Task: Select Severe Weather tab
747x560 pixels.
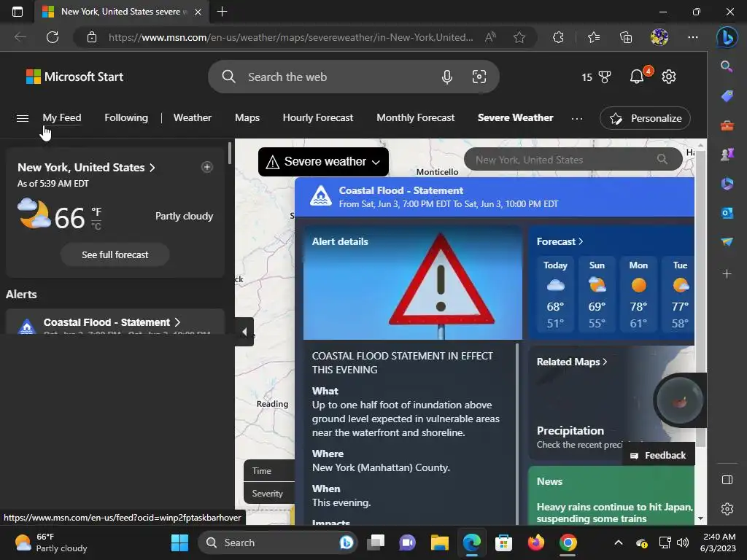Action: tap(516, 117)
